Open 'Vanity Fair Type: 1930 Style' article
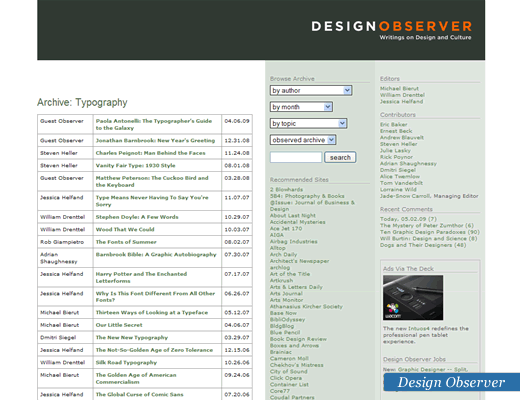 click(135, 166)
